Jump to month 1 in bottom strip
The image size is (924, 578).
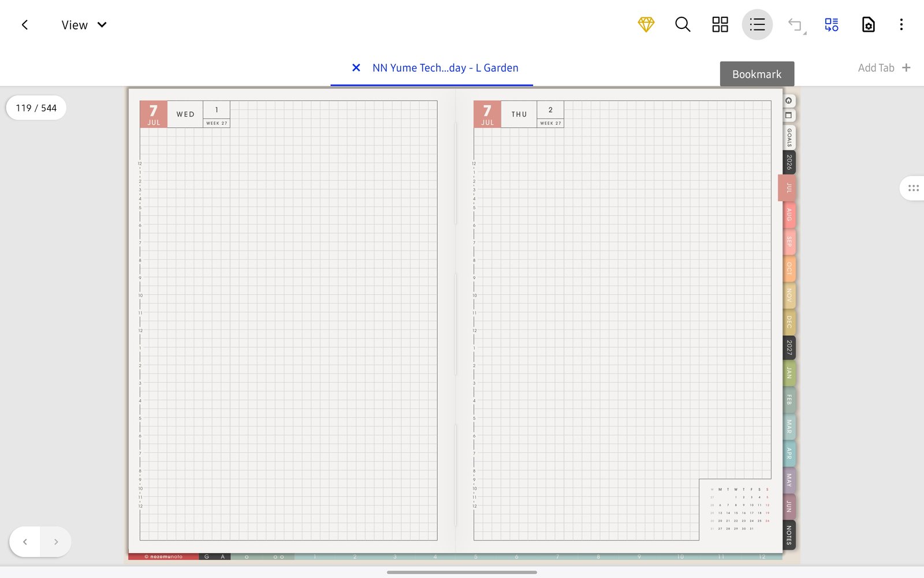pyautogui.click(x=315, y=557)
